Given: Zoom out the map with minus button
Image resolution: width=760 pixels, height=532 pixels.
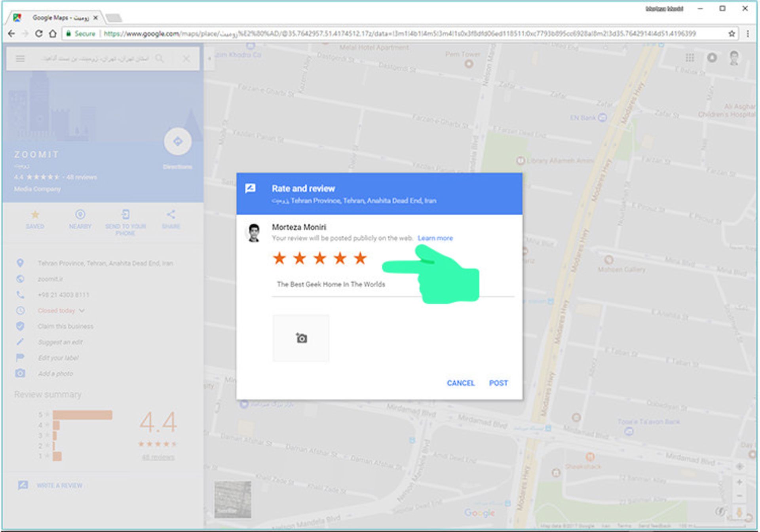Looking at the screenshot, I should pyautogui.click(x=739, y=496).
